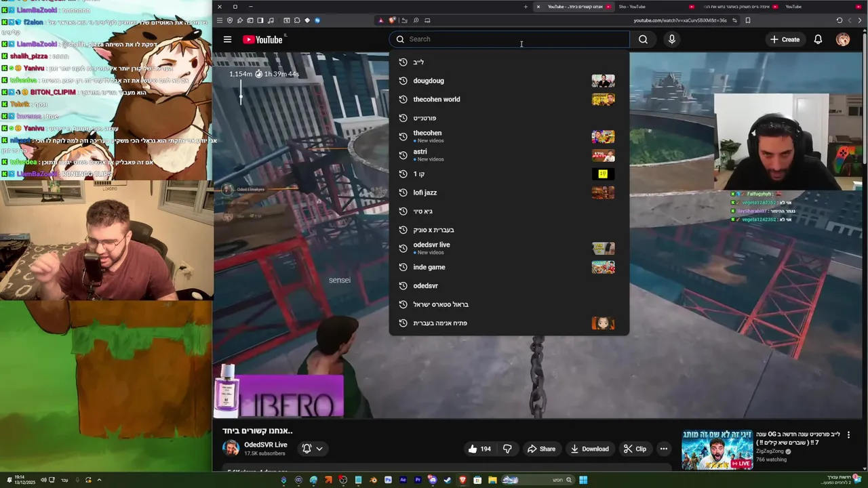Show hidden system tray icons chevron

[99, 480]
